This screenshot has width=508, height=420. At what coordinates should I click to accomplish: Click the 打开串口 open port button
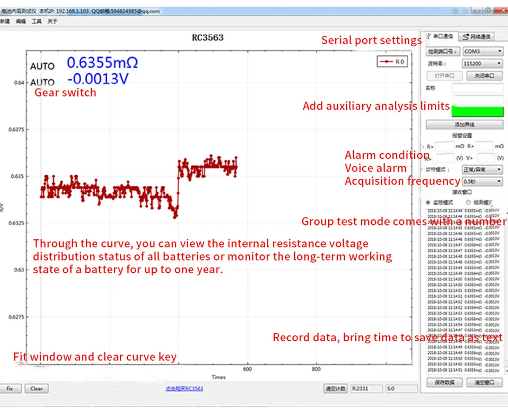click(x=444, y=76)
